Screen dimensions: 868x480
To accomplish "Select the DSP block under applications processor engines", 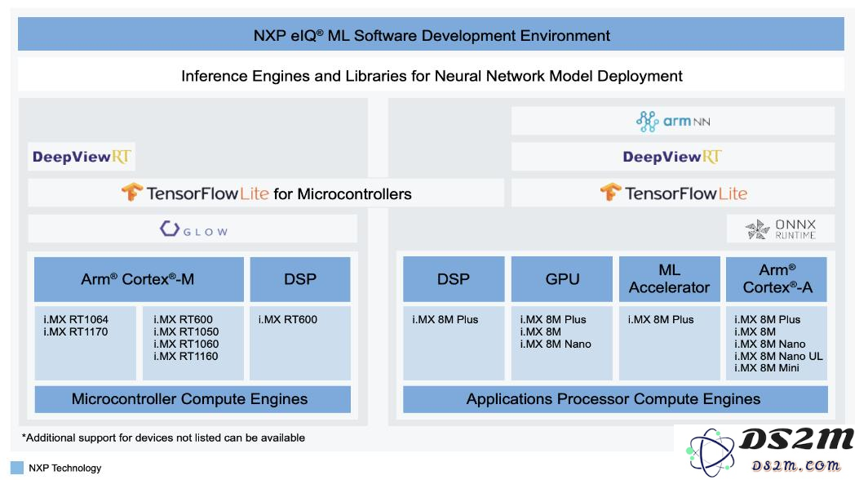I will tap(454, 279).
